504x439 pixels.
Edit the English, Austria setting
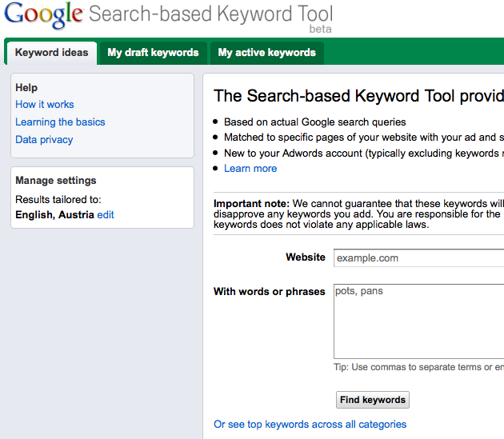coord(106,214)
